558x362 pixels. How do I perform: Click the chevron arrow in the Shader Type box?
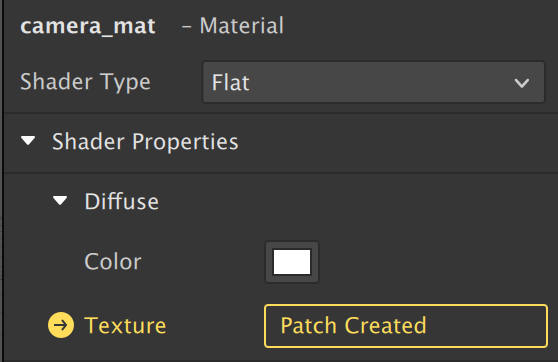click(522, 83)
